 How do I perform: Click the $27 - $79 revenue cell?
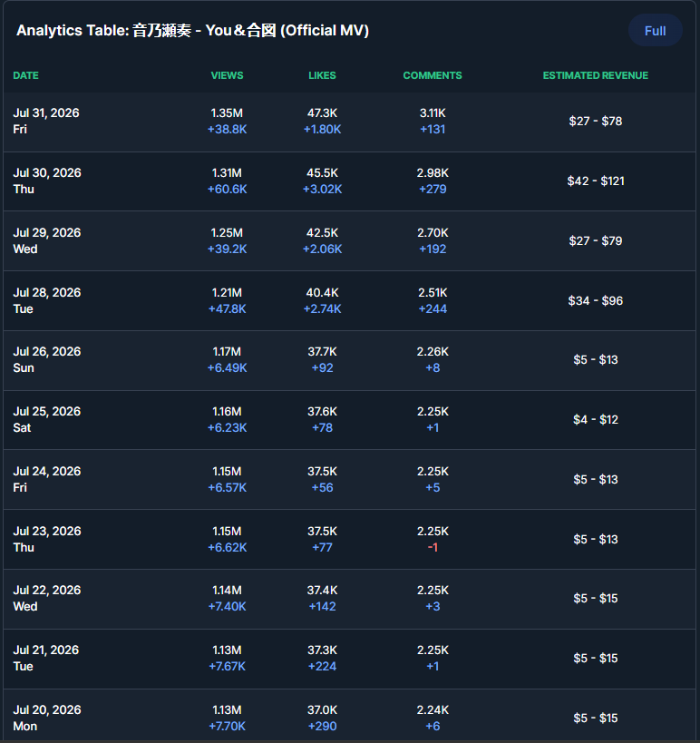click(x=596, y=240)
